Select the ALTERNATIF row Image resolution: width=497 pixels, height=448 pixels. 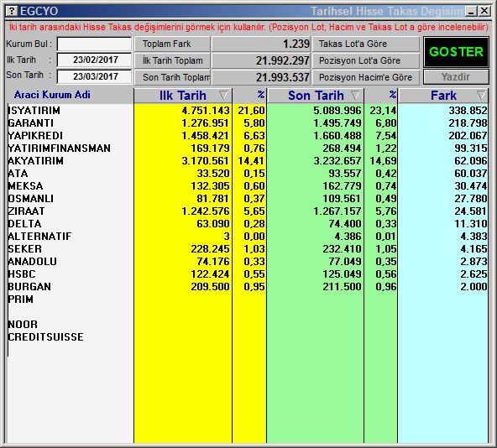[x=247, y=237]
